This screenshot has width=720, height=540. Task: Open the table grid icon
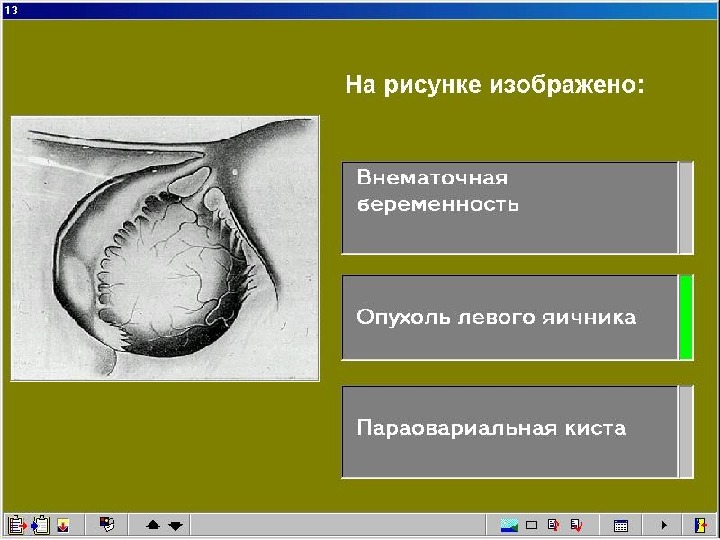point(620,525)
